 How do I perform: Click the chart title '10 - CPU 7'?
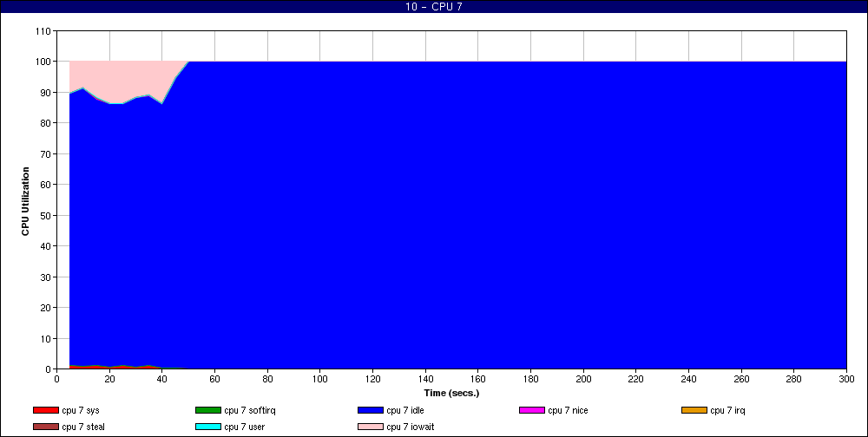[x=434, y=7]
